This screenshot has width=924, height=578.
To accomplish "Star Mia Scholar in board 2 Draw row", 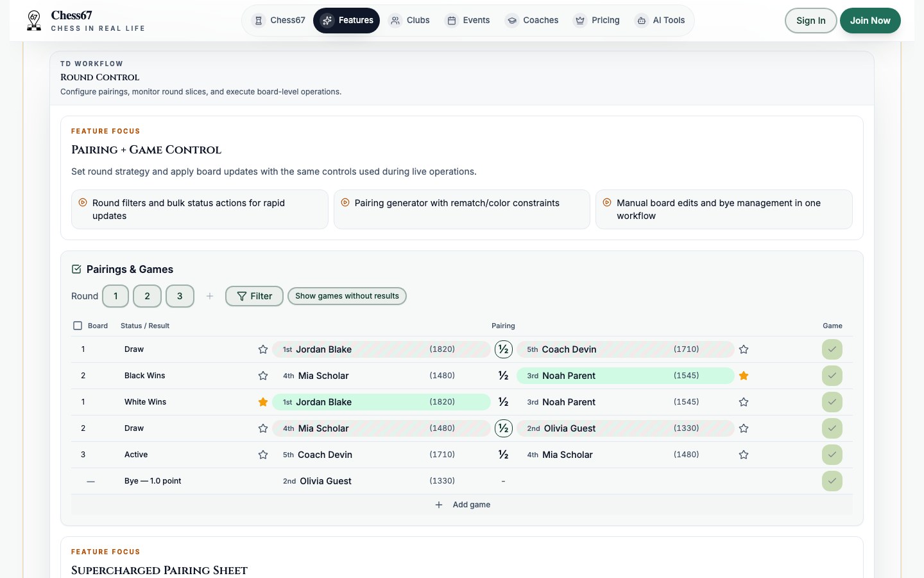I will click(263, 428).
